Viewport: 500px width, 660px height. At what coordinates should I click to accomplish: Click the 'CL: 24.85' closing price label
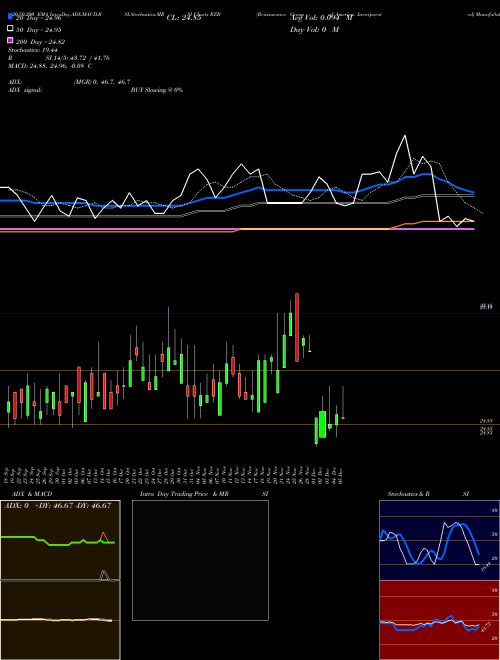184,18
